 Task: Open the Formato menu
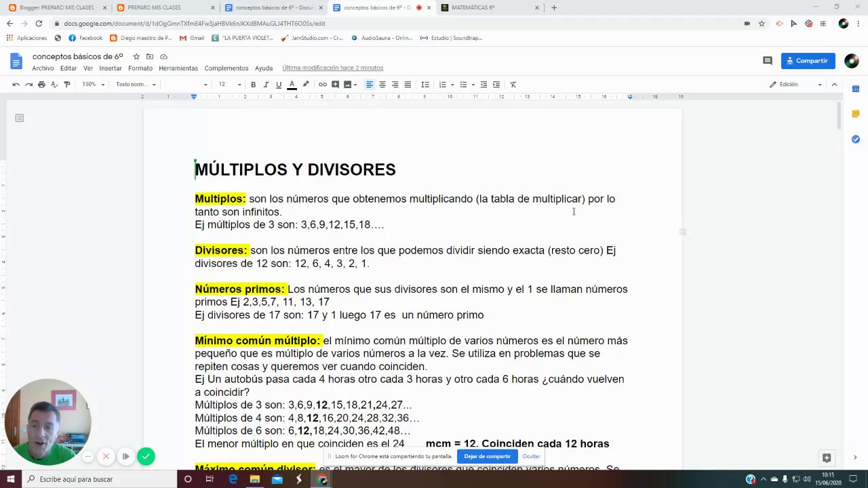pyautogui.click(x=140, y=68)
